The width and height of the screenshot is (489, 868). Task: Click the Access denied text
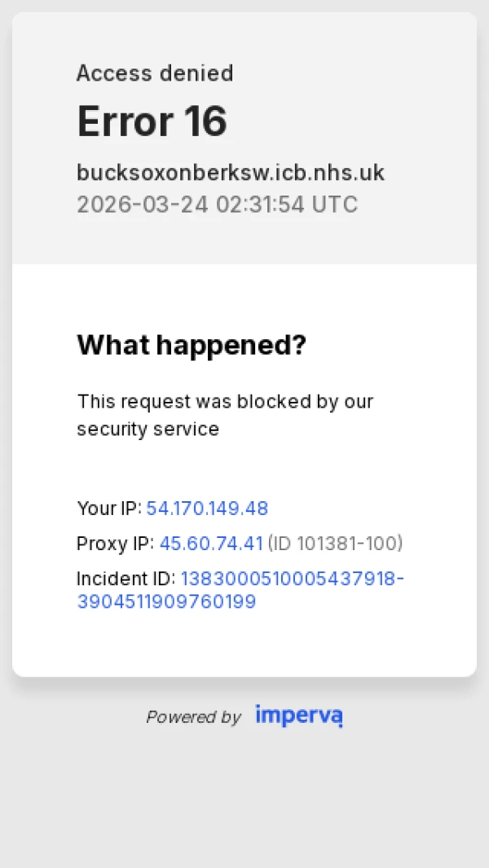point(155,73)
